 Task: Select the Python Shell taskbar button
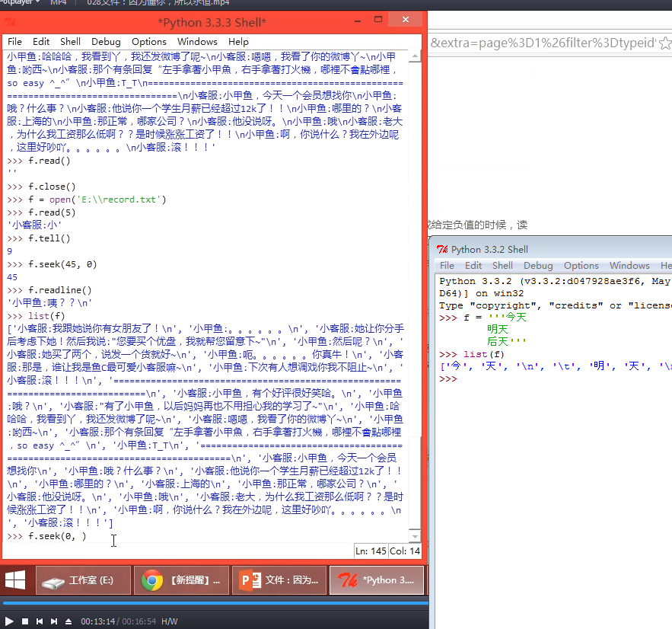coord(377,580)
